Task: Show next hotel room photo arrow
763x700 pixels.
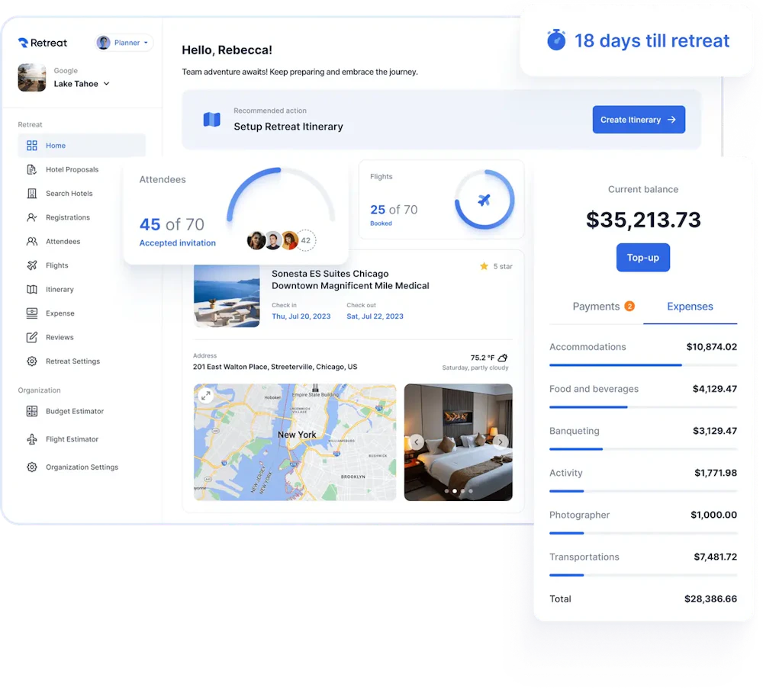Action: (501, 442)
